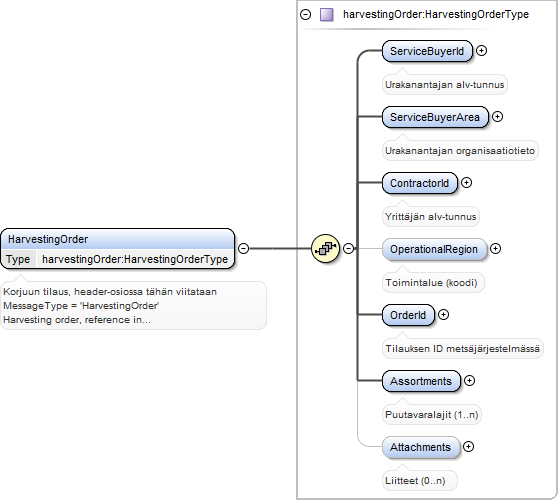Collapse the HarvestingOrder element

243,249
